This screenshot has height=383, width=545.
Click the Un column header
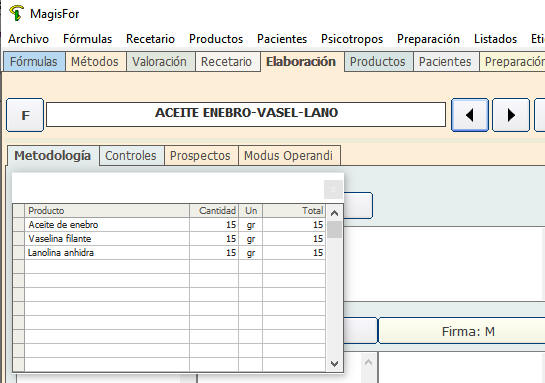(x=251, y=211)
